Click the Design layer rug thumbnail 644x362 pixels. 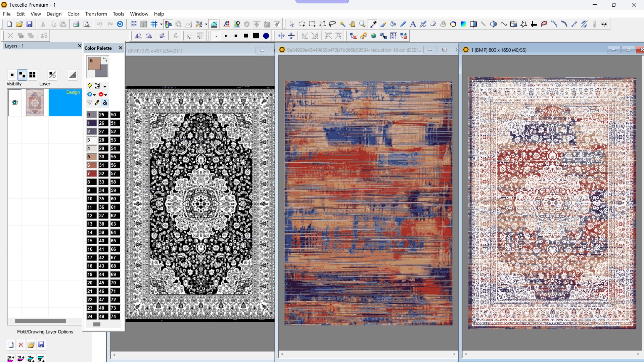click(35, 103)
